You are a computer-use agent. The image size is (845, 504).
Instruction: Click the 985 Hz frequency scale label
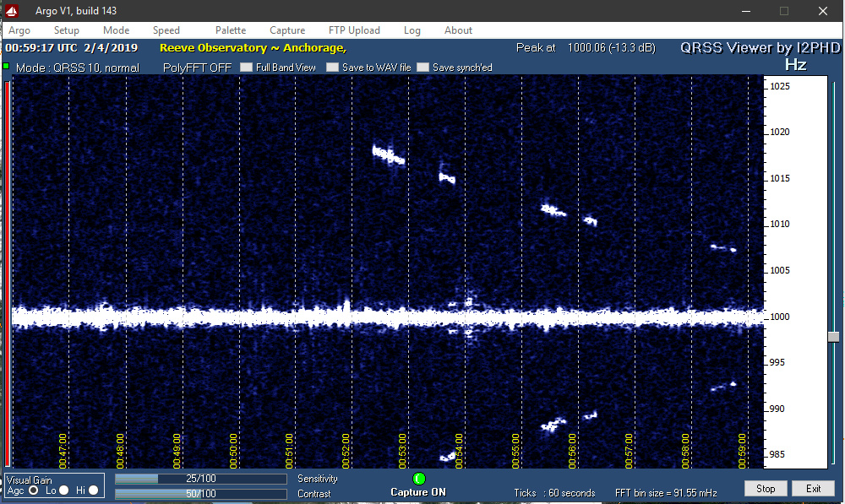777,454
